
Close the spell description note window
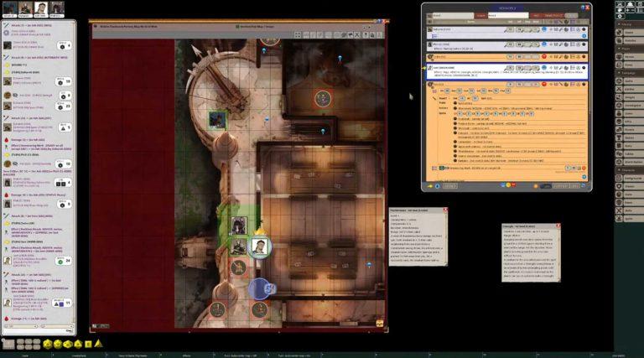click(444, 210)
